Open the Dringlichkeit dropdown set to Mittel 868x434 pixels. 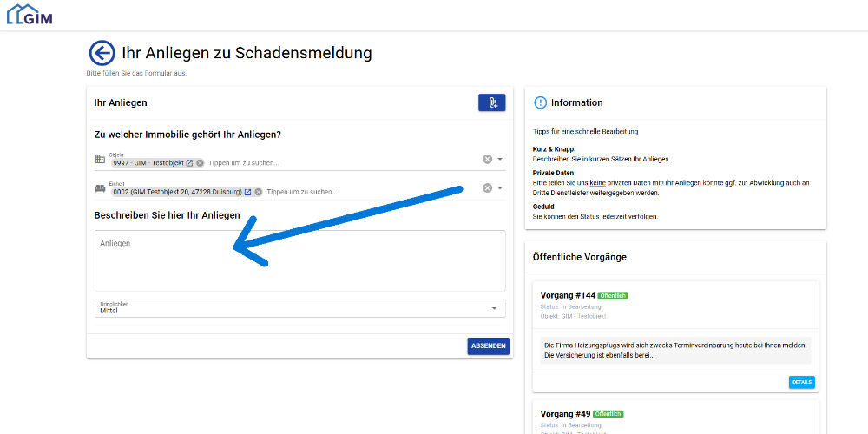tap(299, 308)
